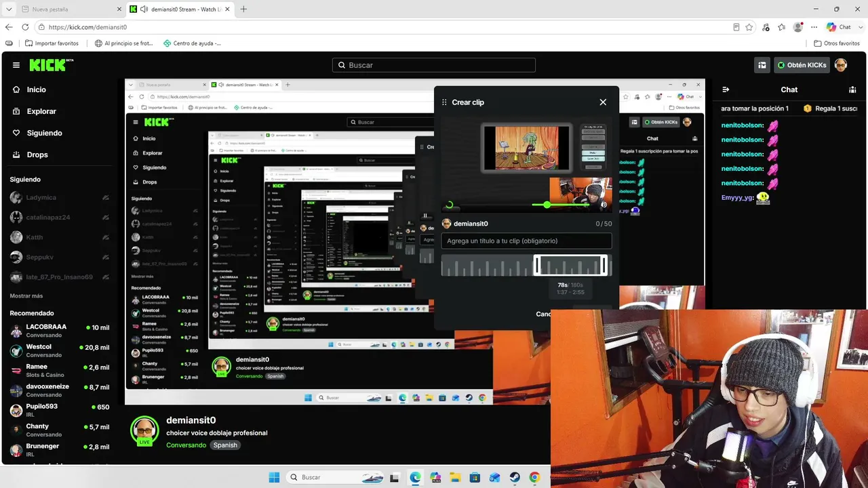Open the browser tab list dropdown
The image size is (868, 488).
[x=9, y=9]
